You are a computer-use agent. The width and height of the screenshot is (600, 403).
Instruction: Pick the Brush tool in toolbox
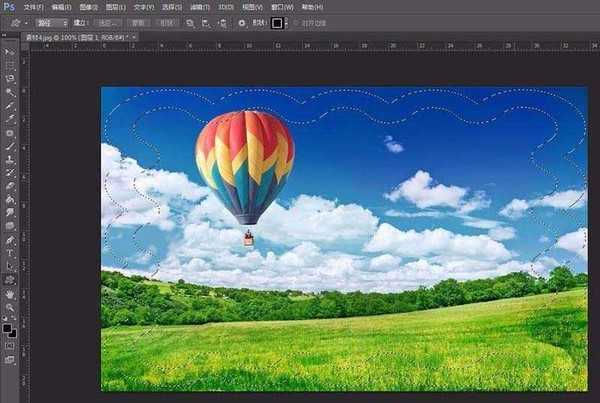[10, 146]
